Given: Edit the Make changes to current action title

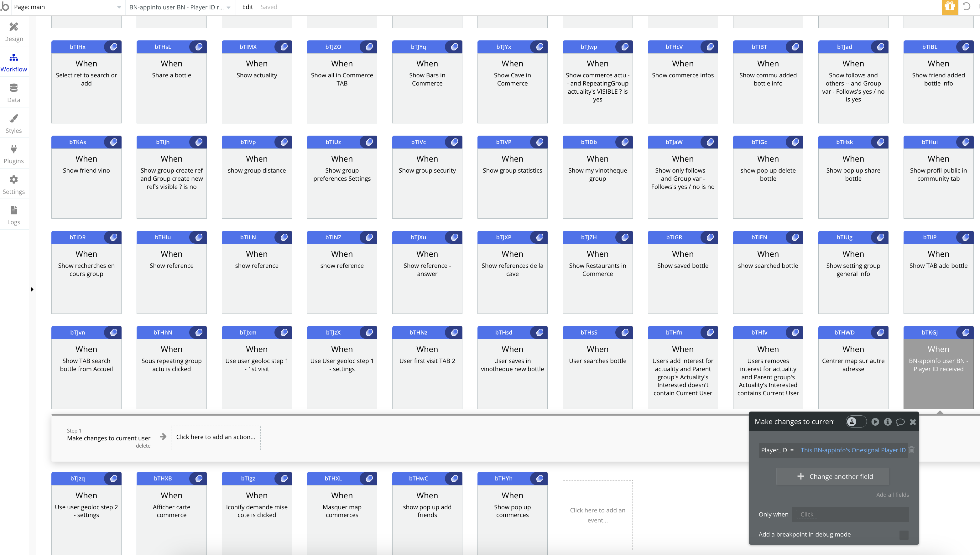Looking at the screenshot, I should point(794,422).
